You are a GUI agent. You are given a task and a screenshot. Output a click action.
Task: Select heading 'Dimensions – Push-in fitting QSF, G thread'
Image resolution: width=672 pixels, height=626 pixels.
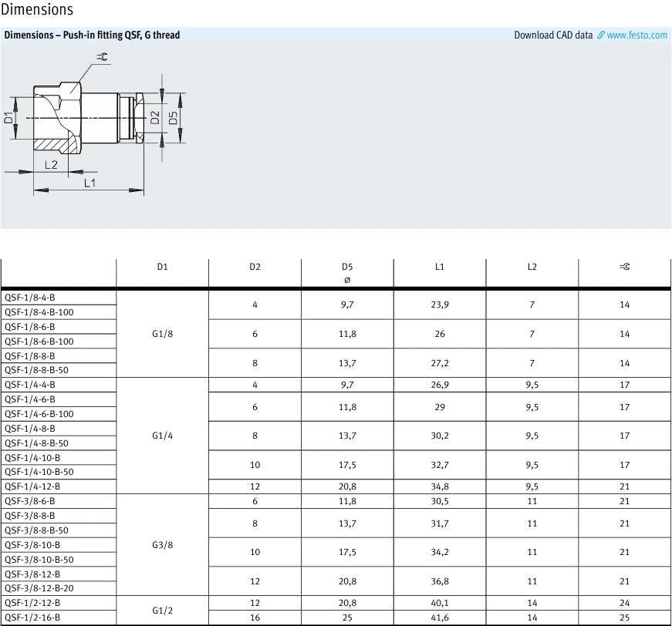(92, 35)
